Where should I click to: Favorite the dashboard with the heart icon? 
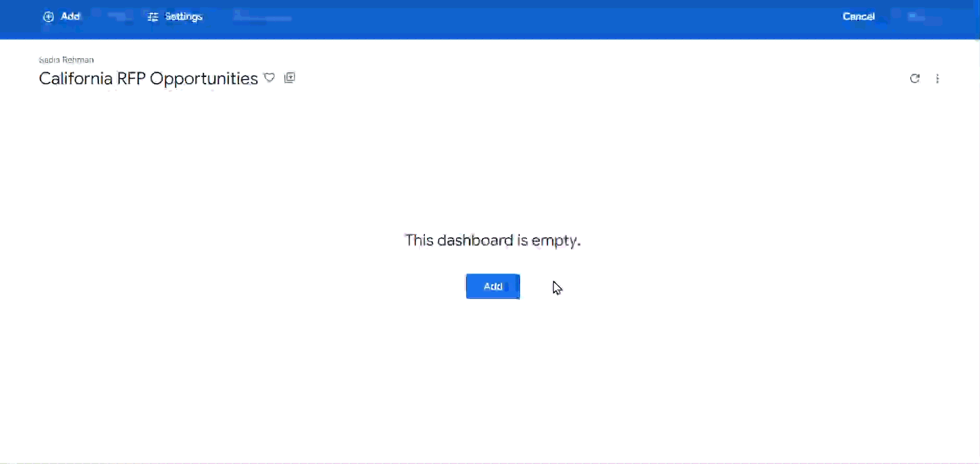(269, 78)
